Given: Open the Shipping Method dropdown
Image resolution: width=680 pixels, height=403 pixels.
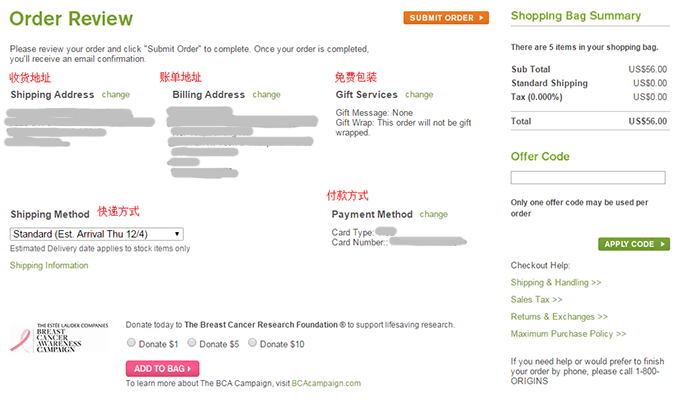Looking at the screenshot, I should pyautogui.click(x=97, y=234).
